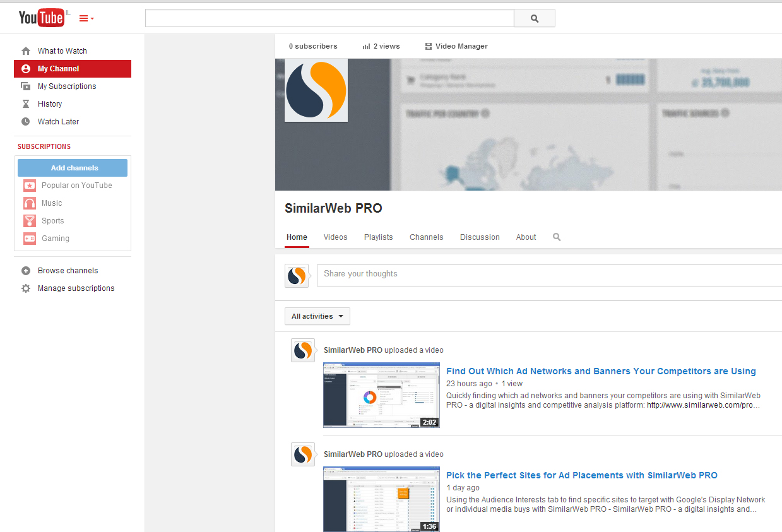This screenshot has width=782, height=532.
Task: Select the History hourglass icon
Action: [26, 104]
